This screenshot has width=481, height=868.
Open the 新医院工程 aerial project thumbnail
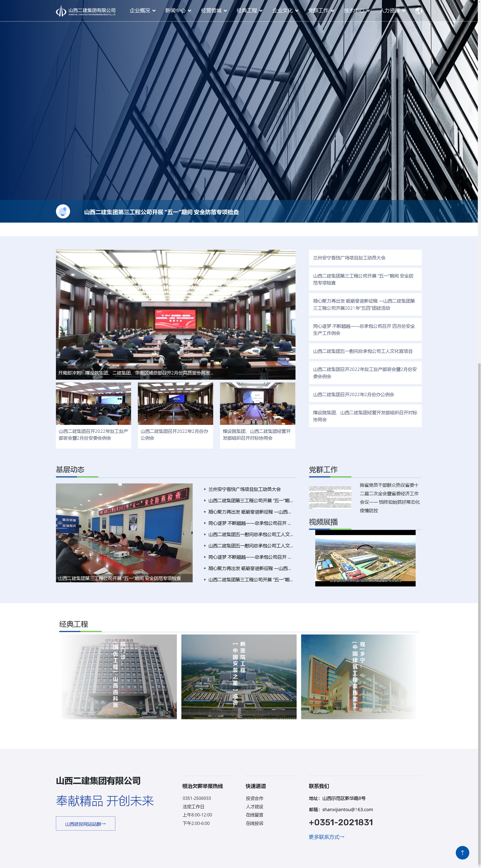(239, 677)
